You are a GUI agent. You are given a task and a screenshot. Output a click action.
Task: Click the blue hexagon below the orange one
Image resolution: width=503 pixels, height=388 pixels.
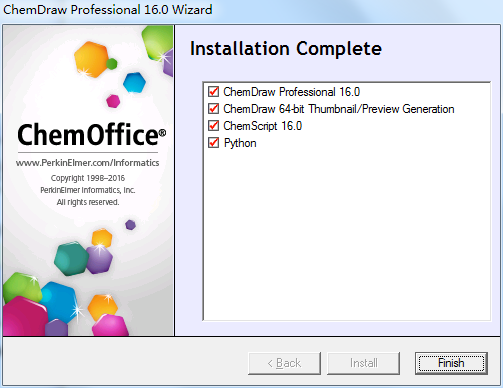[x=134, y=82]
